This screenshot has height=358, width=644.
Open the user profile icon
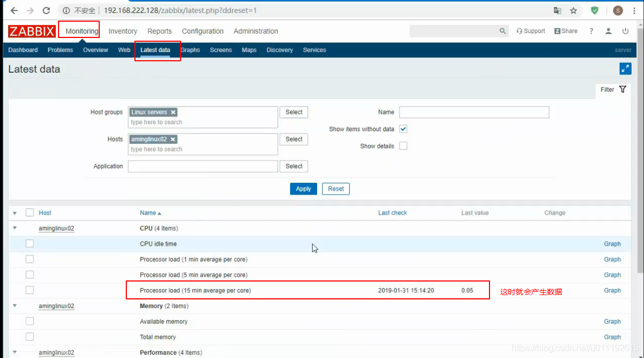click(608, 31)
